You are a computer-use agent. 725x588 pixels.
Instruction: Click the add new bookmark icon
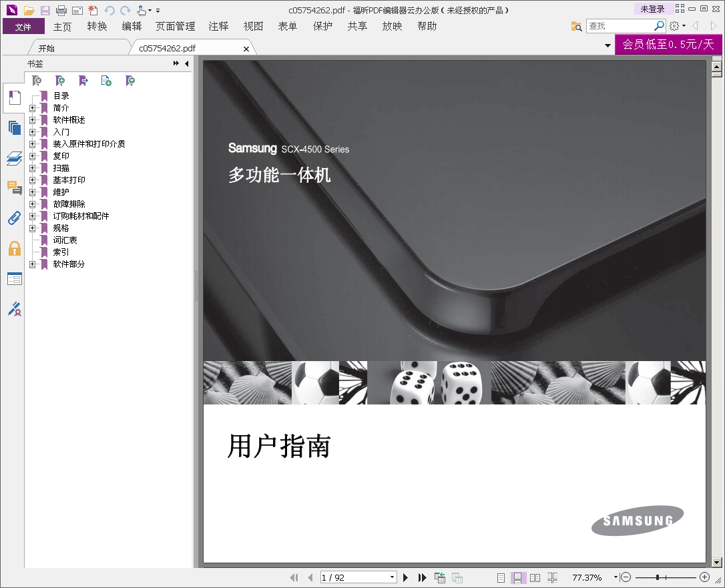[60, 81]
